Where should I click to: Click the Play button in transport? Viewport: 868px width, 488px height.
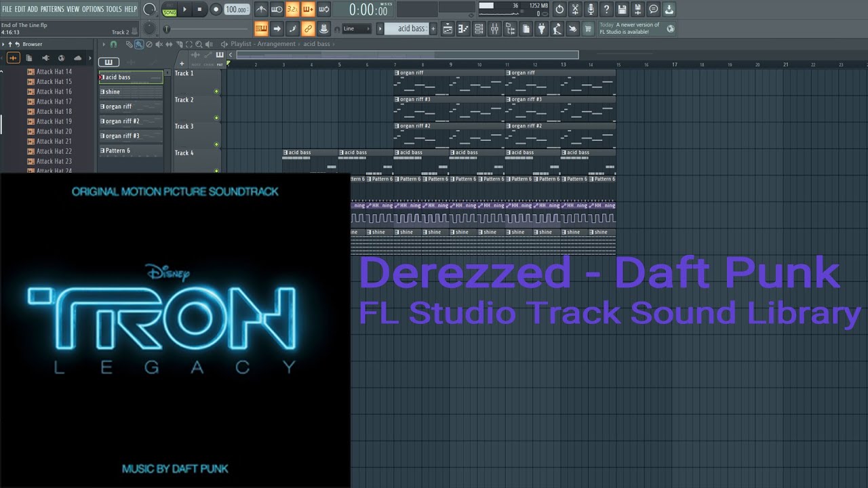click(184, 9)
